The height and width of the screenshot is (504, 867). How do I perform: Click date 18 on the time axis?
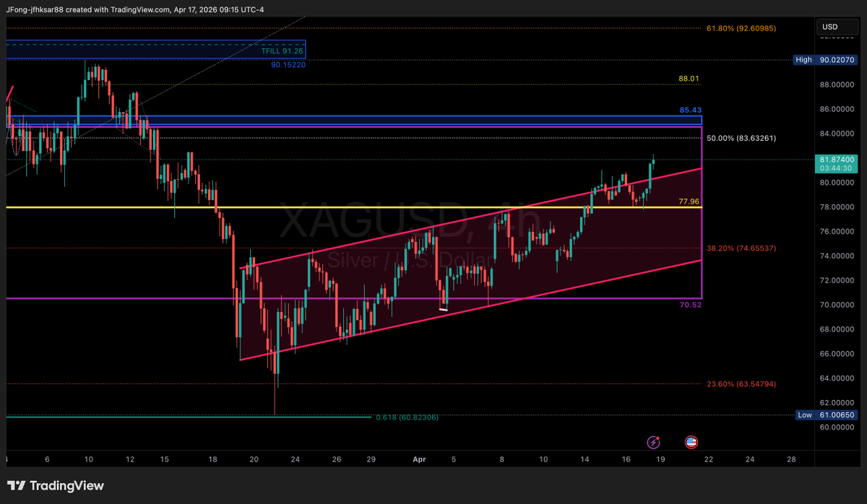[x=212, y=459]
